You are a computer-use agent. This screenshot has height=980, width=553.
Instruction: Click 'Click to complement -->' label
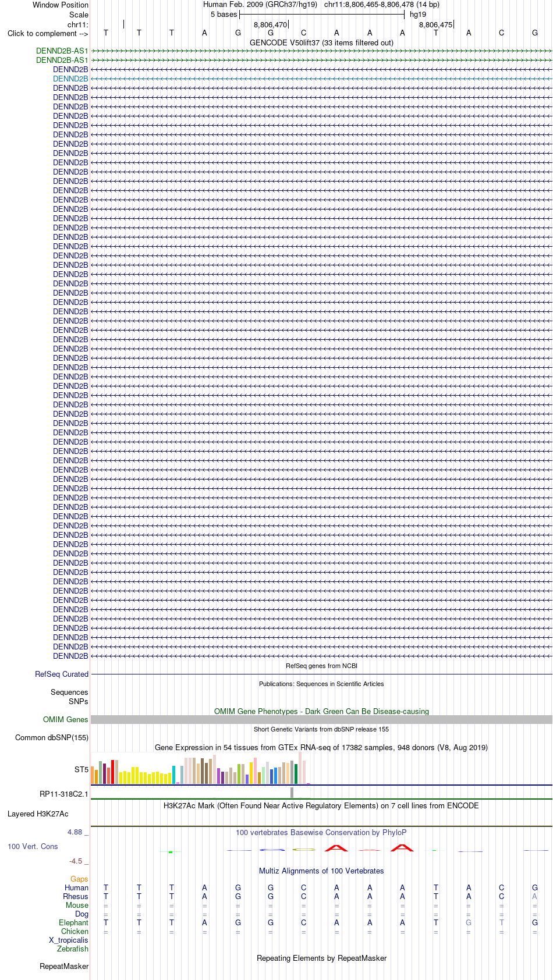(x=48, y=34)
